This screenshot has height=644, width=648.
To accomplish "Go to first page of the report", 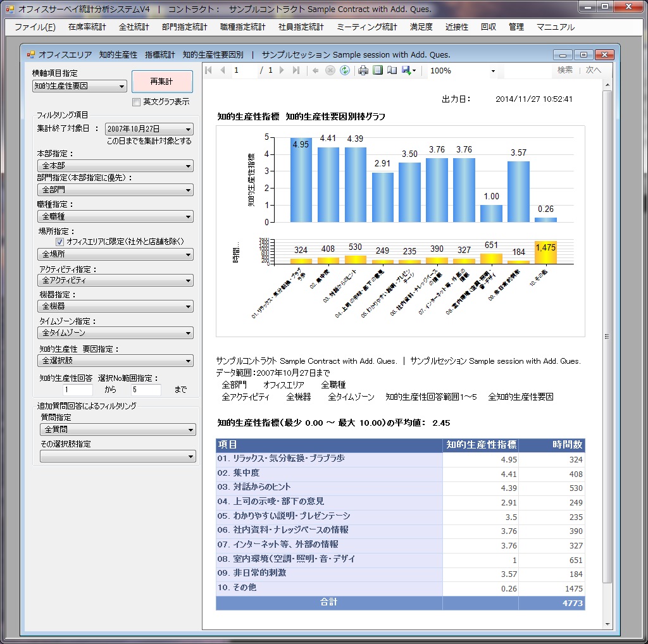I will coord(208,71).
